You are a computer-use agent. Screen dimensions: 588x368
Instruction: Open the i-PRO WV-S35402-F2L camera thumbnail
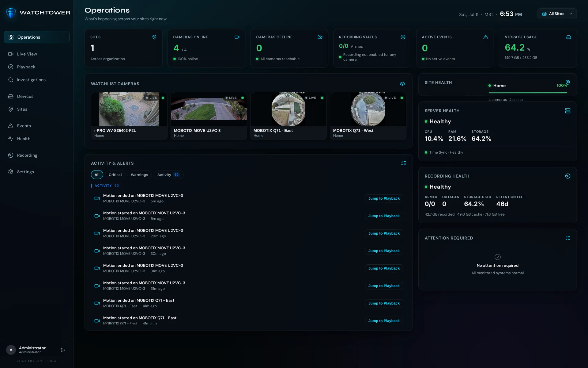(129, 109)
